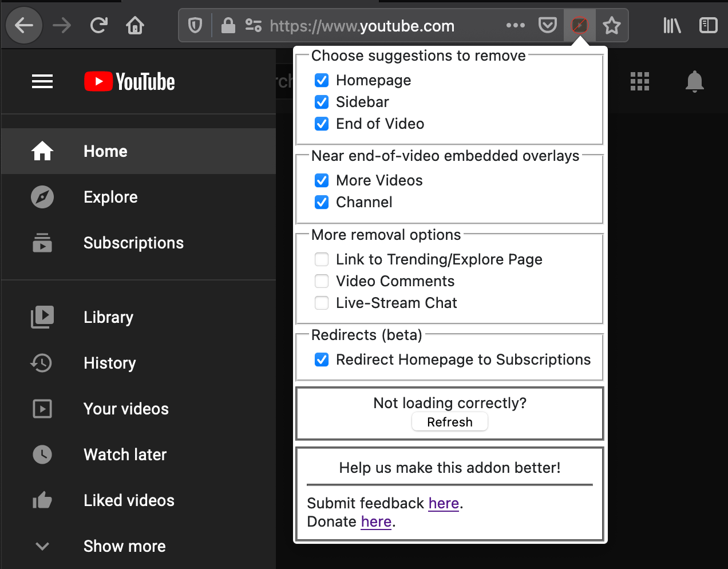The height and width of the screenshot is (569, 728).
Task: Save page to Pocket
Action: pos(547,26)
